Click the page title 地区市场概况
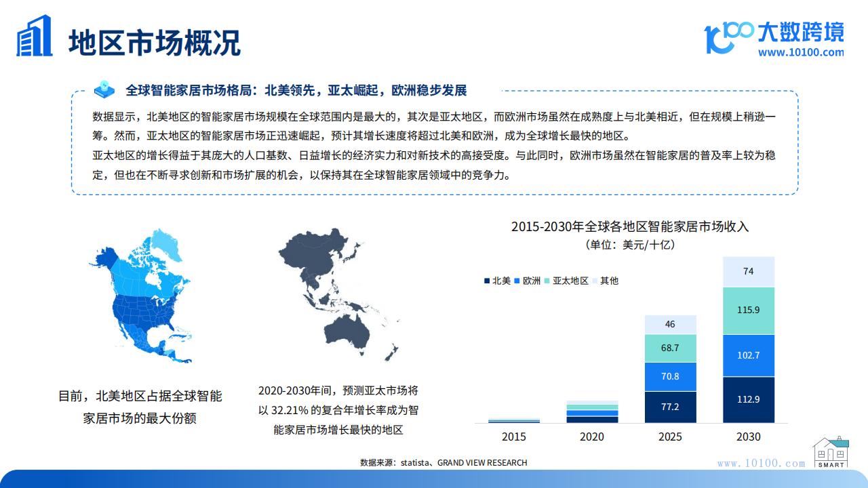 (x=155, y=41)
